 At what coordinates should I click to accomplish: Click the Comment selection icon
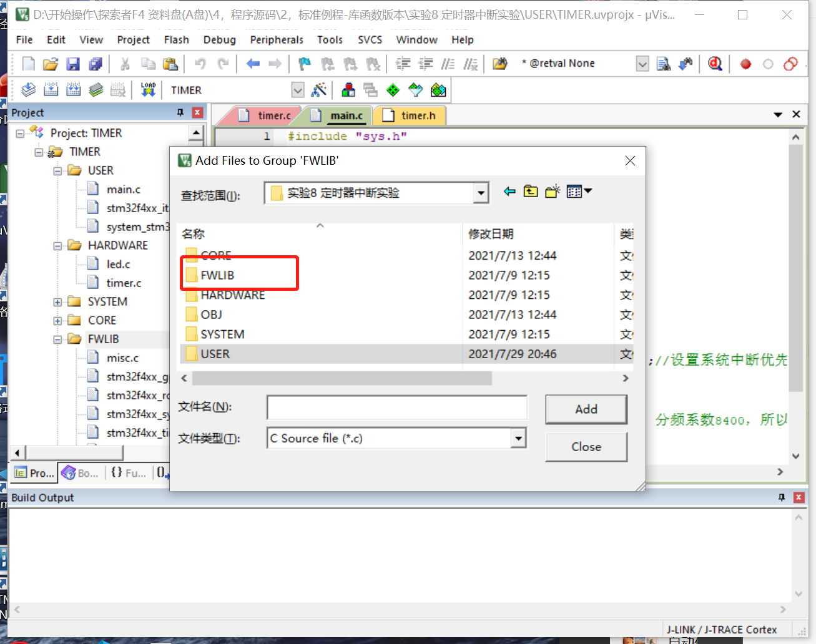(448, 64)
